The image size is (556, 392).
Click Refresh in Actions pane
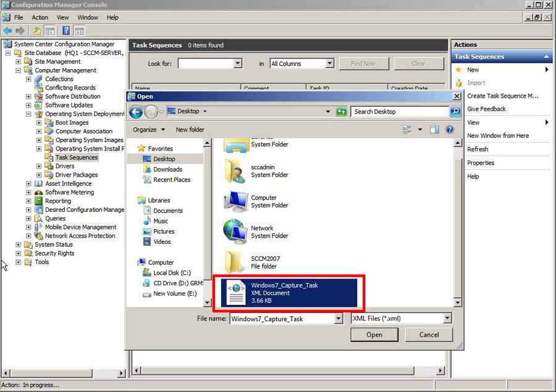478,149
